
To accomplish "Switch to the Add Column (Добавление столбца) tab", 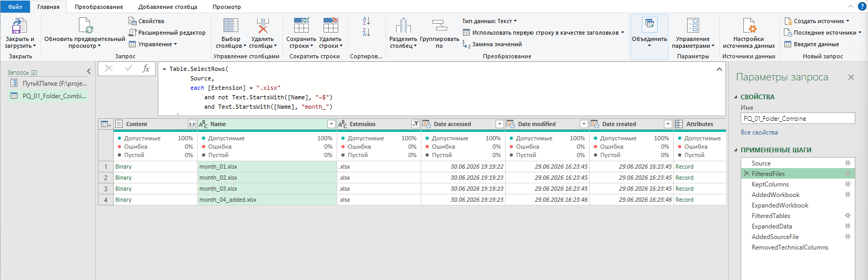I will [168, 7].
